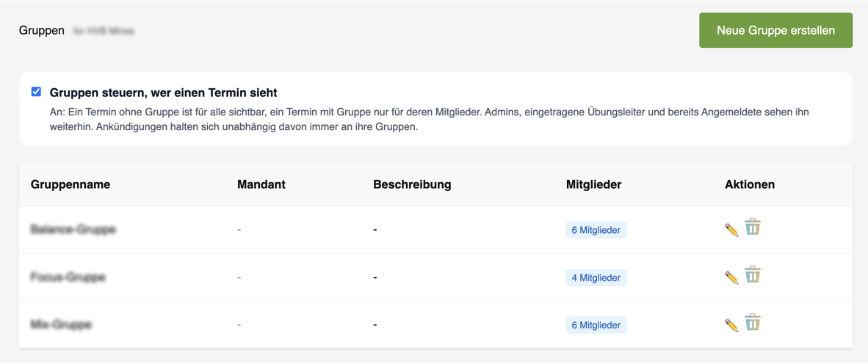Click the Gruppen page heading
The width and height of the screenshot is (868, 363).
[42, 30]
